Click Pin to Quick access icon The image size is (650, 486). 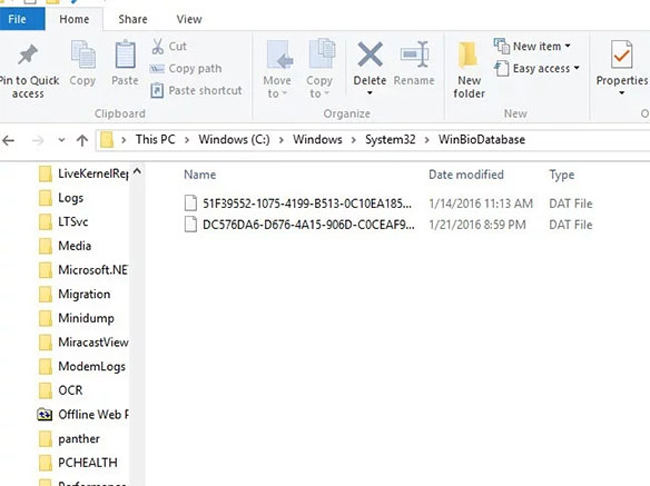point(27,54)
